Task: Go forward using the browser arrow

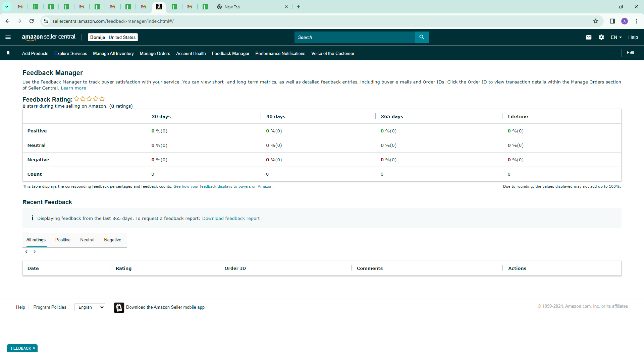Action: coord(19,21)
